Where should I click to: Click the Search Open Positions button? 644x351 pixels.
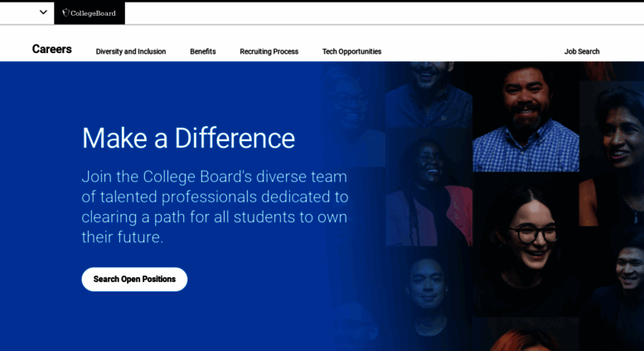[x=134, y=279]
